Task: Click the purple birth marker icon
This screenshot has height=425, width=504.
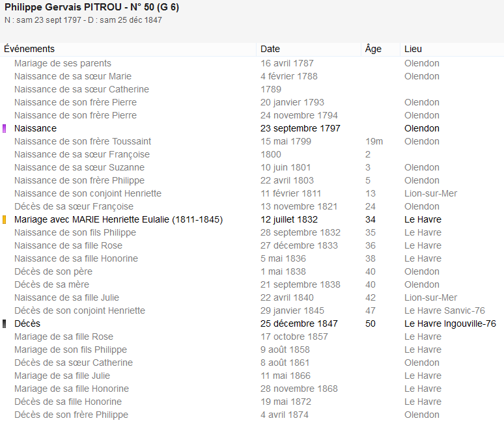Action: coord(4,128)
